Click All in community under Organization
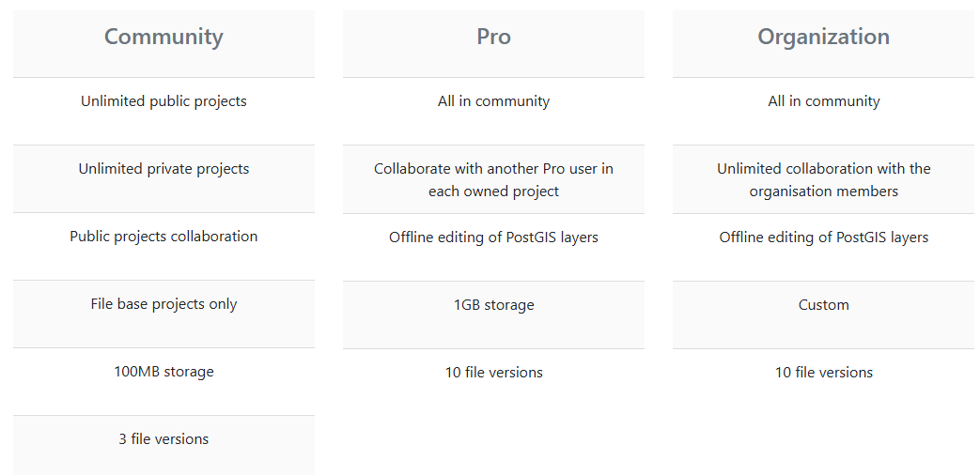 823,101
